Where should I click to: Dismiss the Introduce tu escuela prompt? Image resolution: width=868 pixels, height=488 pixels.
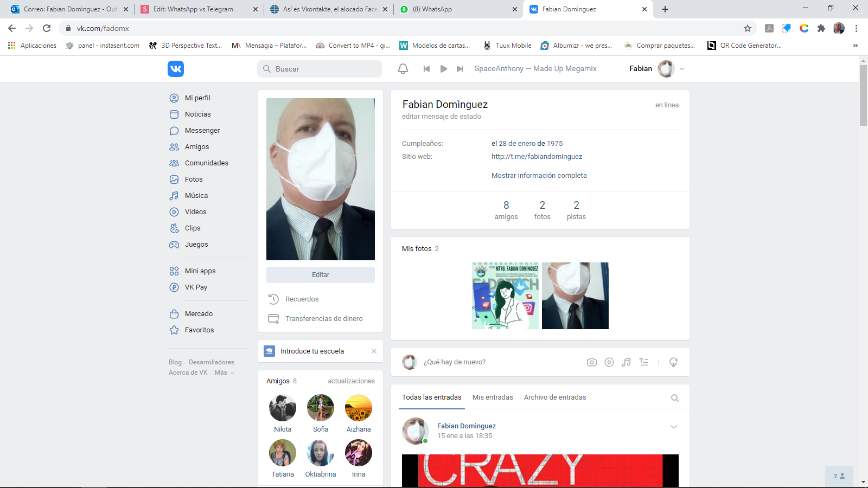click(374, 351)
